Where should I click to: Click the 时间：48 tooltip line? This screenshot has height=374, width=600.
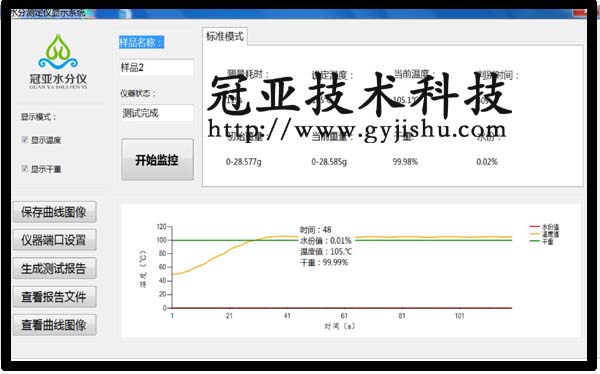316,230
